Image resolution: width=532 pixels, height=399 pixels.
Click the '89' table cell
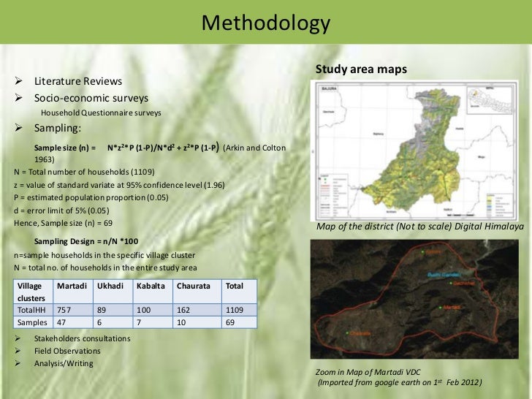tap(113, 310)
